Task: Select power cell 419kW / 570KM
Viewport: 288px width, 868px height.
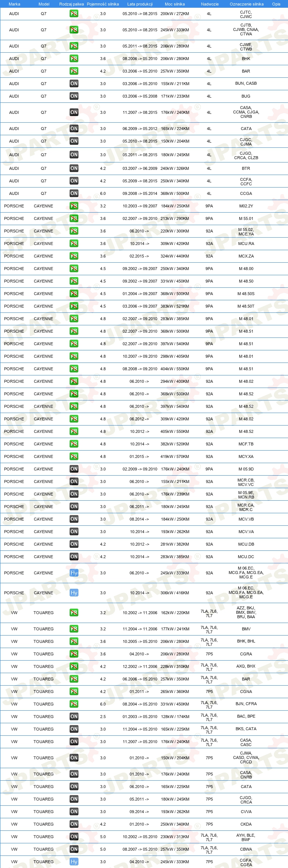Action: pos(175,456)
